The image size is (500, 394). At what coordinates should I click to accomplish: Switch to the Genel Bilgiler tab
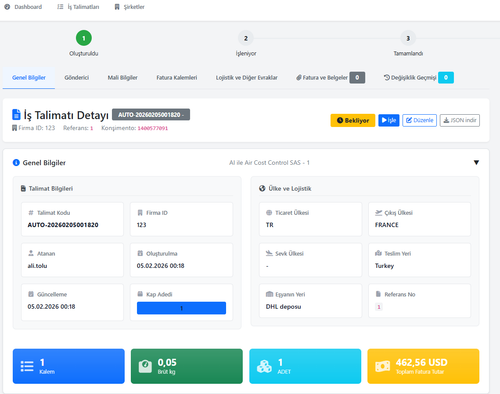(29, 78)
